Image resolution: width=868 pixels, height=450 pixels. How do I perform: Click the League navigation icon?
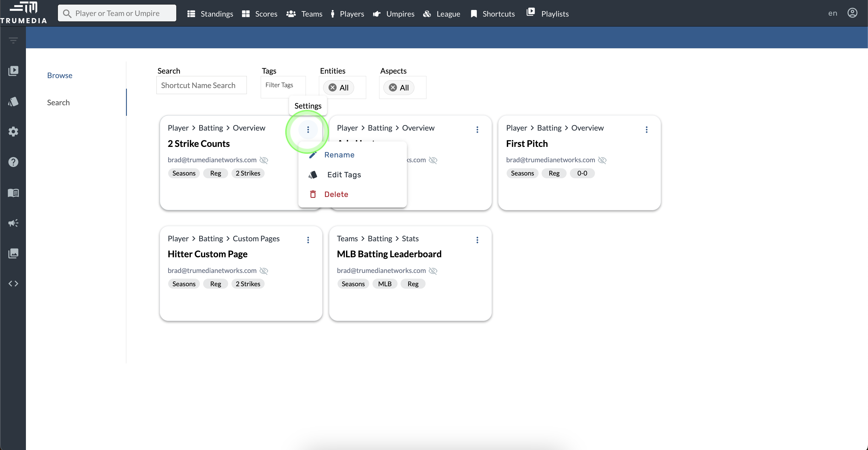tap(428, 13)
